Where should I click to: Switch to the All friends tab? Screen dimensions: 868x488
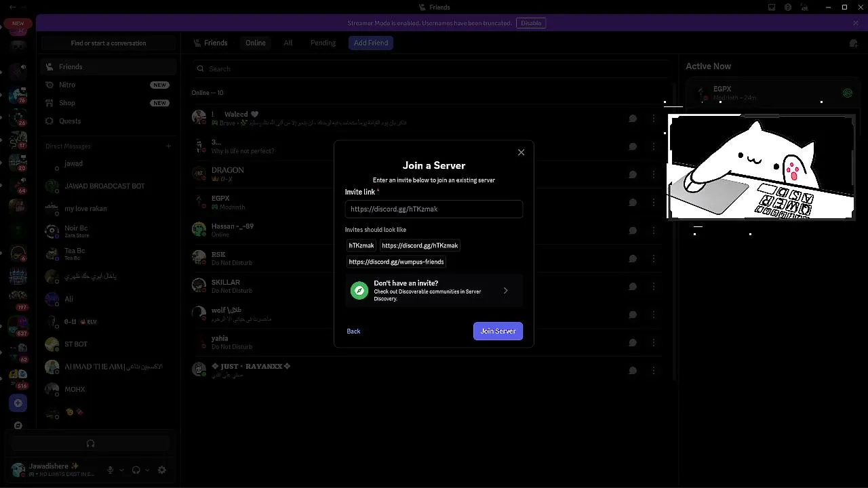(x=288, y=43)
